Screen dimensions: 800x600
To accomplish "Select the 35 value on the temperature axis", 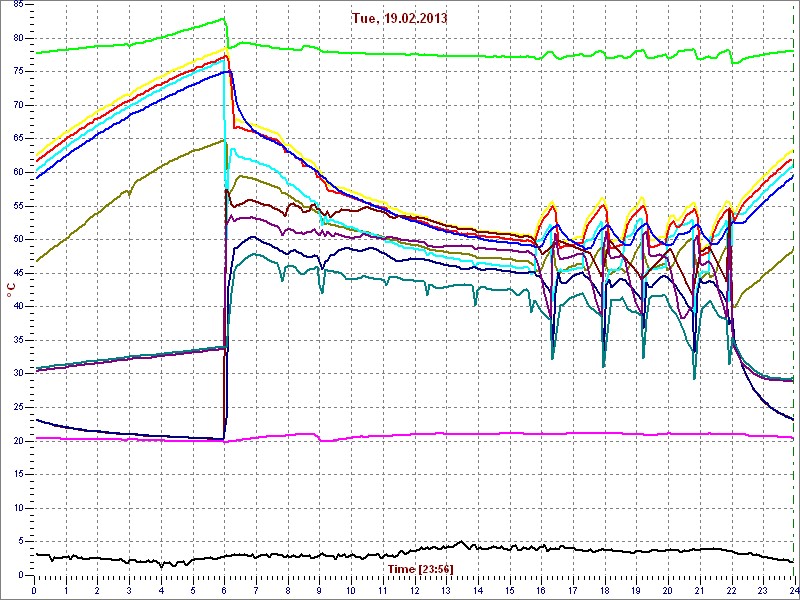I will (x=18, y=340).
